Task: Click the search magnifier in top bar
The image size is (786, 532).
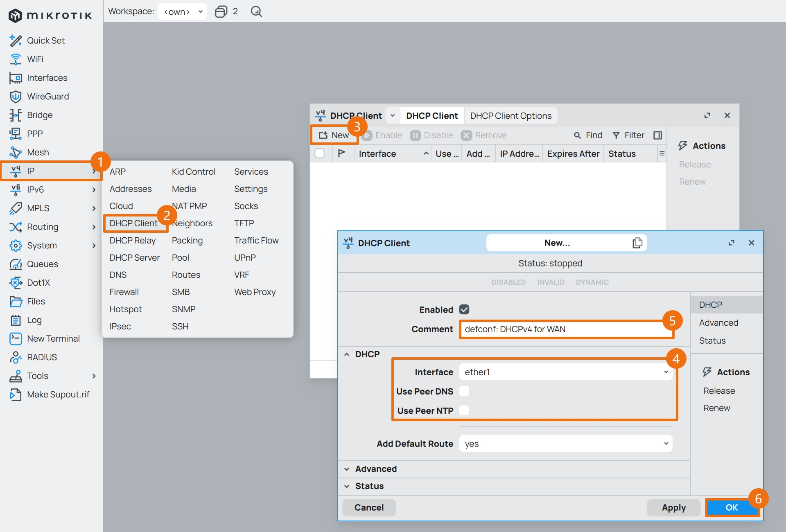Action: pos(256,11)
